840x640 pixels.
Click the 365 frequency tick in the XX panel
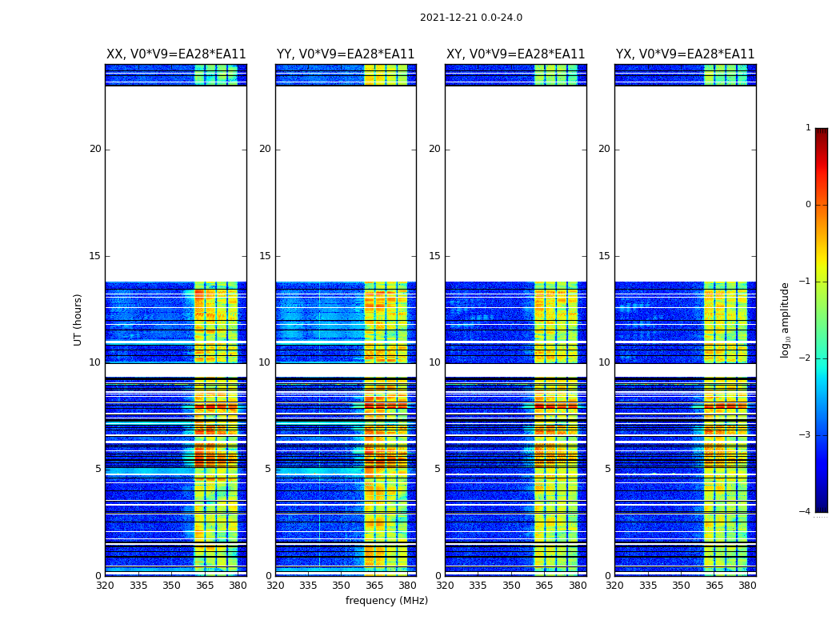tap(205, 586)
